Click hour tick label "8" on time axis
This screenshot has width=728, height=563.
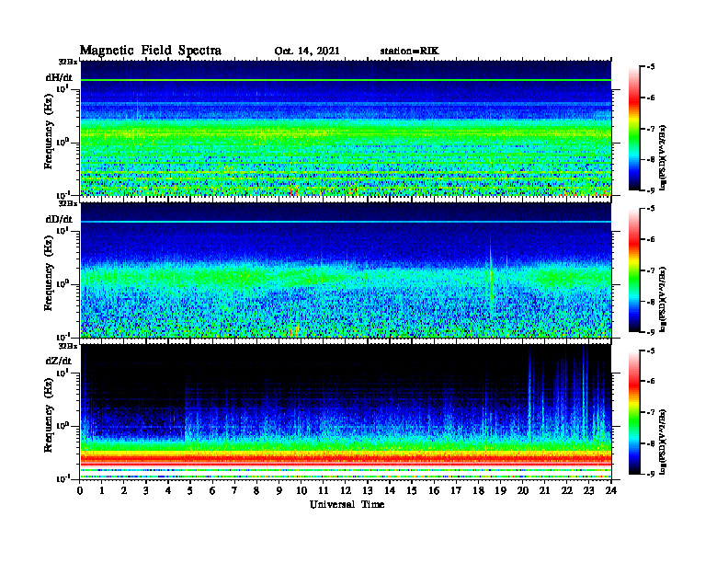tap(256, 490)
